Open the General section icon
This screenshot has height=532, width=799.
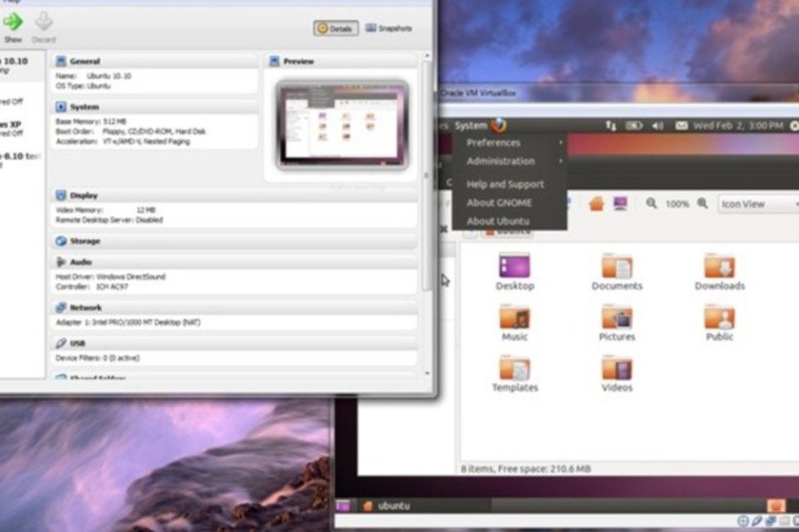coord(61,61)
